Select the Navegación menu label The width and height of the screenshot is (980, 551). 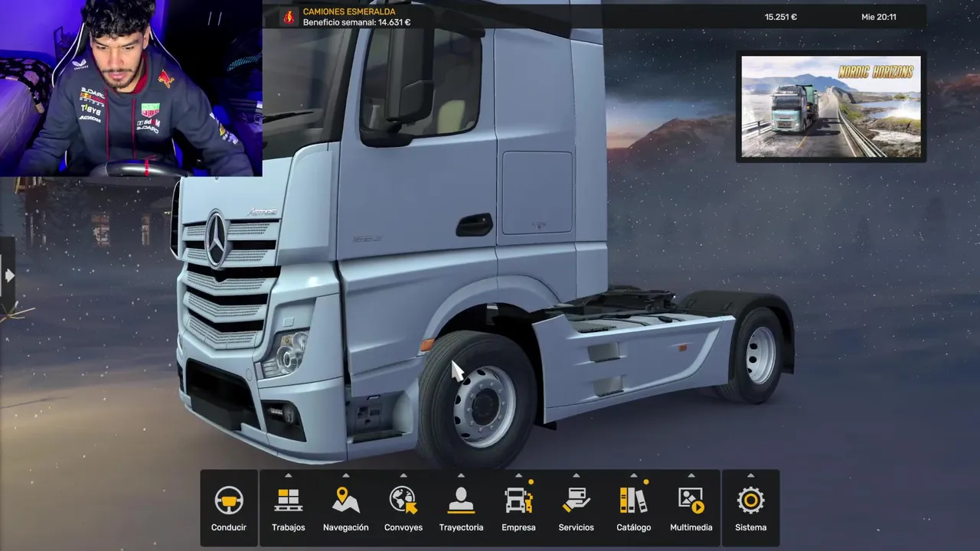pos(346,527)
